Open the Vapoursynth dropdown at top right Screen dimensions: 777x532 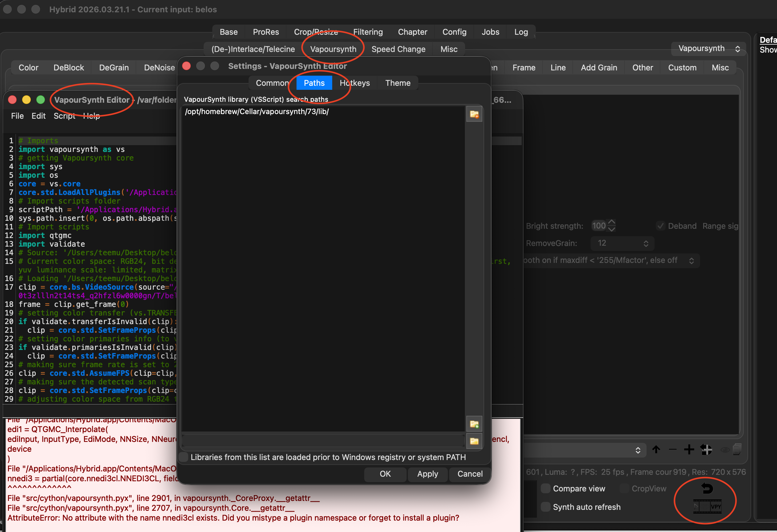coord(708,49)
